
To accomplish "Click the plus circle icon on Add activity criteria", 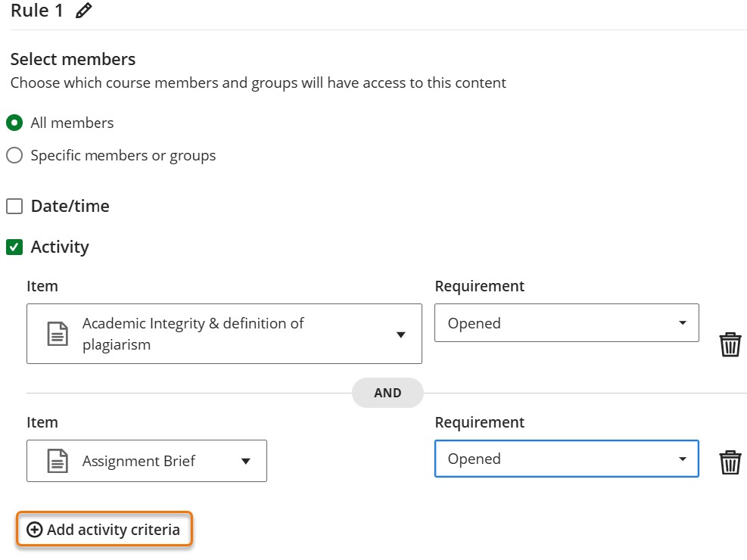I will [x=34, y=530].
